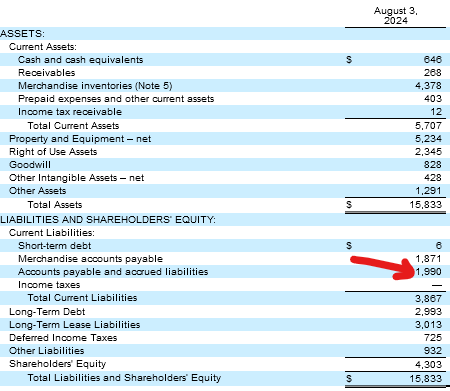
Task: Select the "ASSETS:" section heading
Action: pos(22,34)
